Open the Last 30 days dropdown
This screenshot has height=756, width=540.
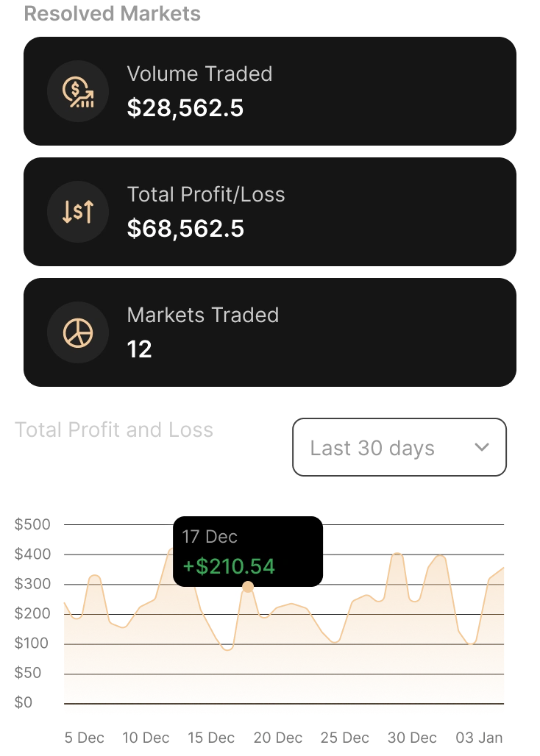(x=399, y=447)
